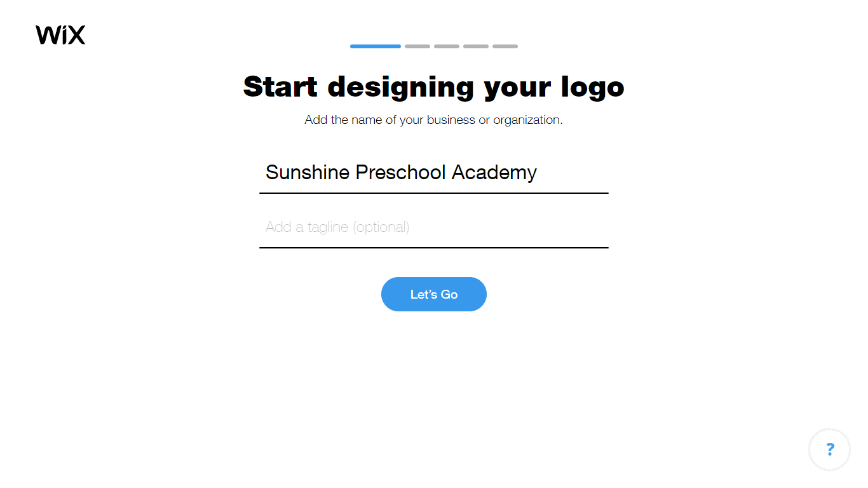Place cursor on the word Academy
868x488 pixels.
coord(494,173)
